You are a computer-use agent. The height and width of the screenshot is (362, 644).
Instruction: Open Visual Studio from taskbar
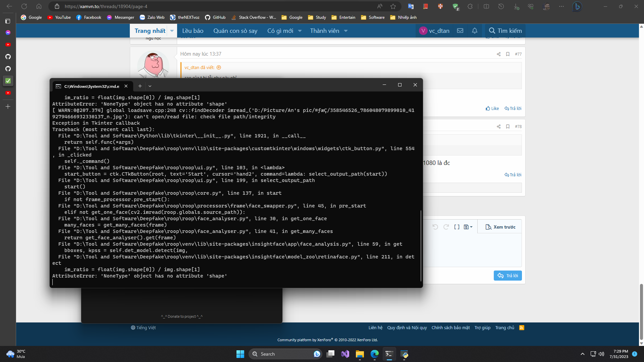click(345, 354)
